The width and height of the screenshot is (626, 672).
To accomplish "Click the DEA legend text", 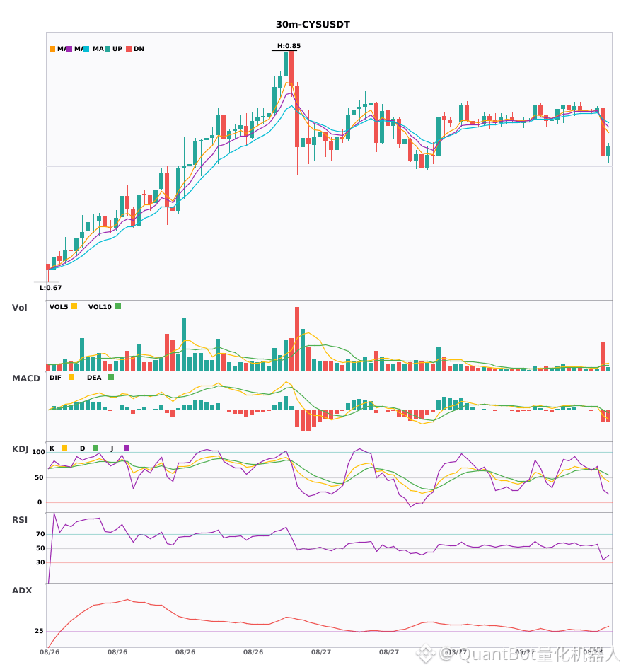I will tap(94, 378).
